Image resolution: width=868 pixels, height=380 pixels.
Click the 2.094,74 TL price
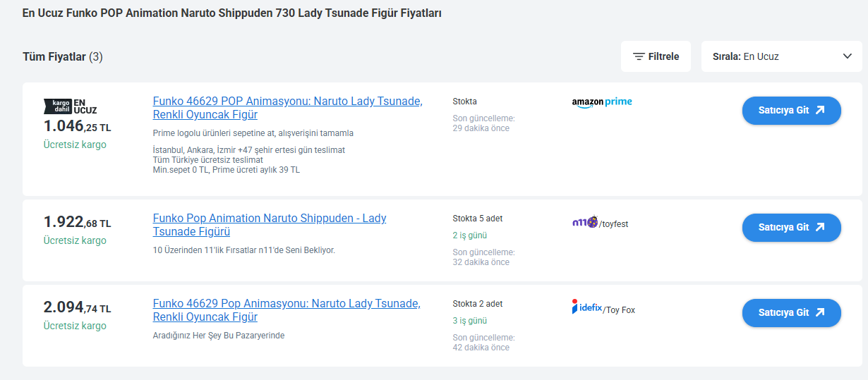click(77, 307)
